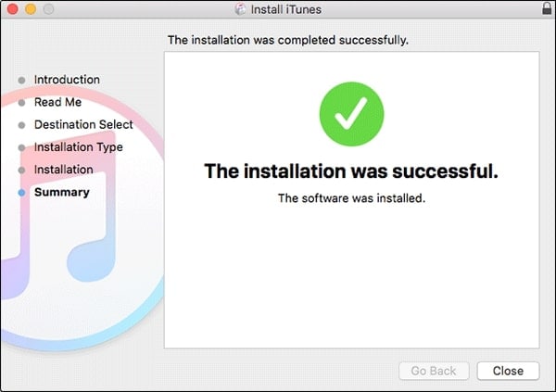Select the Read Me step
Image resolution: width=556 pixels, height=392 pixels.
pos(57,102)
